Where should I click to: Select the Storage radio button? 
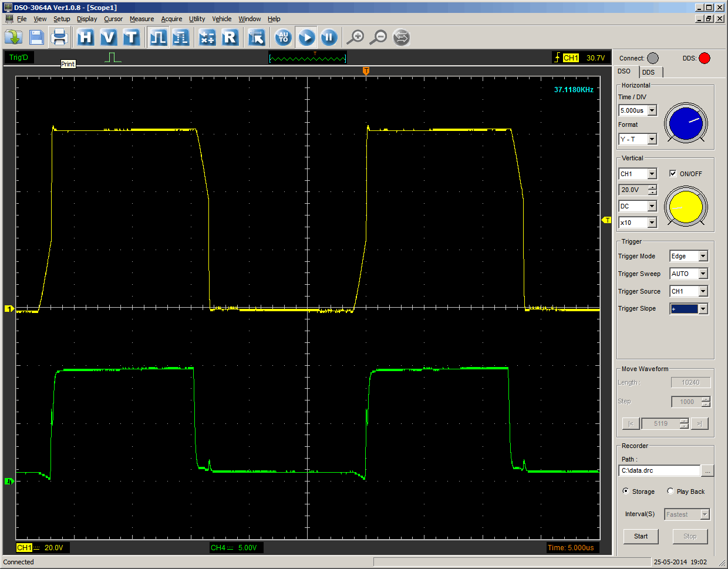[x=626, y=491]
